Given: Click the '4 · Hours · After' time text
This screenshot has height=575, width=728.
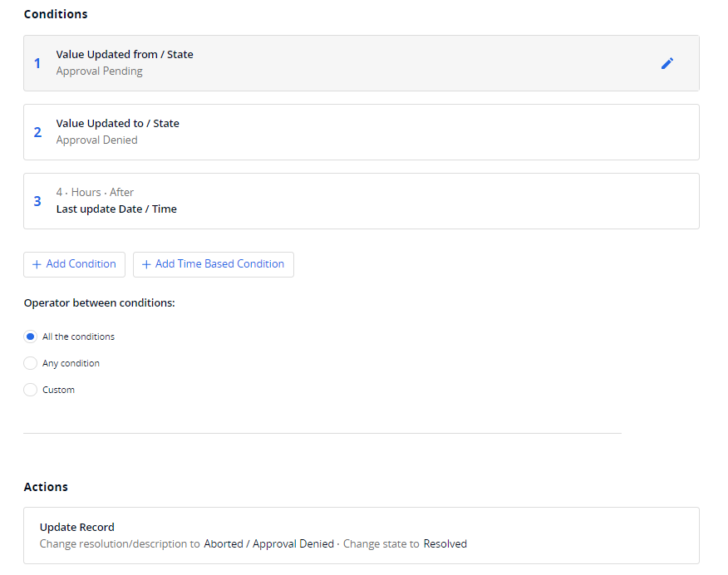Looking at the screenshot, I should pyautogui.click(x=95, y=193).
